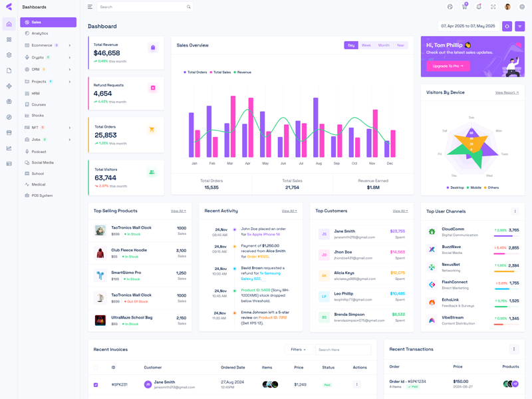This screenshot has height=399, width=532.
Task: Open three-dot menu in Top User Channels
Action: [515, 211]
